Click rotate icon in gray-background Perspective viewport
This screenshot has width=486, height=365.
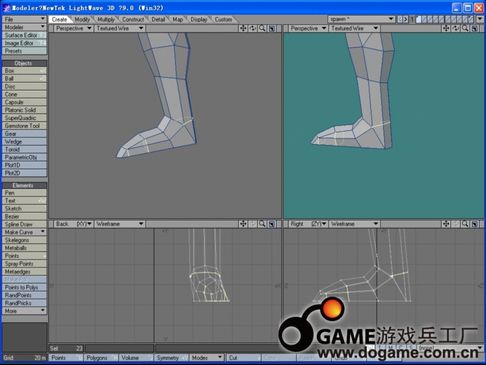[x=253, y=28]
